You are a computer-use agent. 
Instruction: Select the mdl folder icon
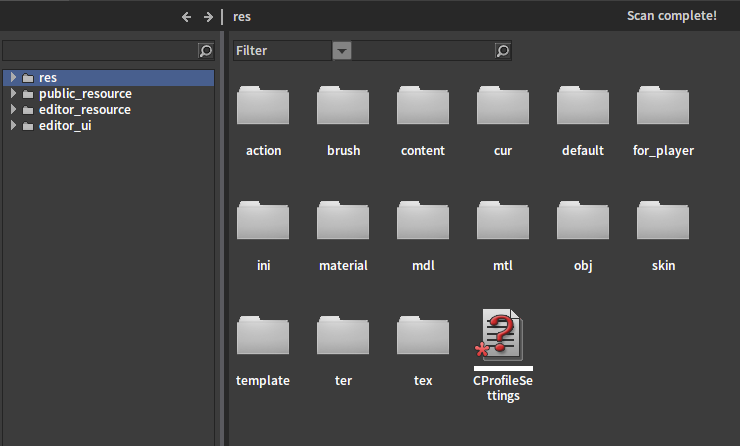[423, 220]
